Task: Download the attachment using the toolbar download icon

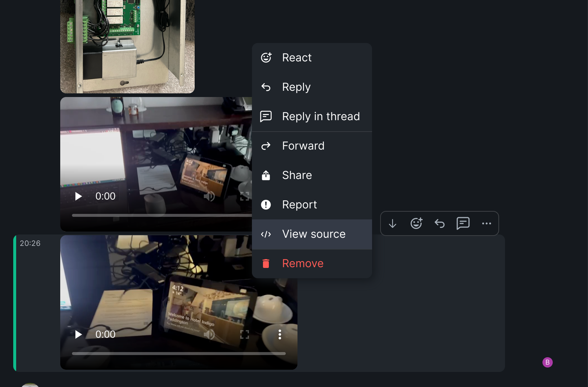Action: pyautogui.click(x=393, y=223)
